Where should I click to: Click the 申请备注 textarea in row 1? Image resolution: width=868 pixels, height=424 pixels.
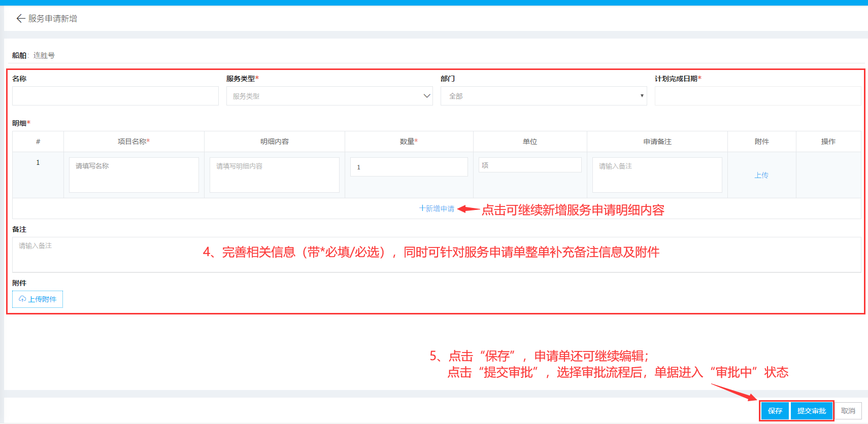click(657, 174)
